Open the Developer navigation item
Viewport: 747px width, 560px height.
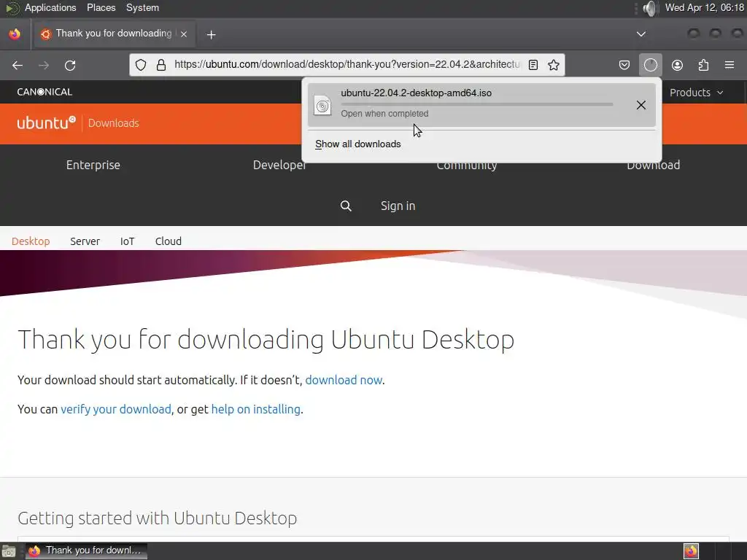[279, 165]
